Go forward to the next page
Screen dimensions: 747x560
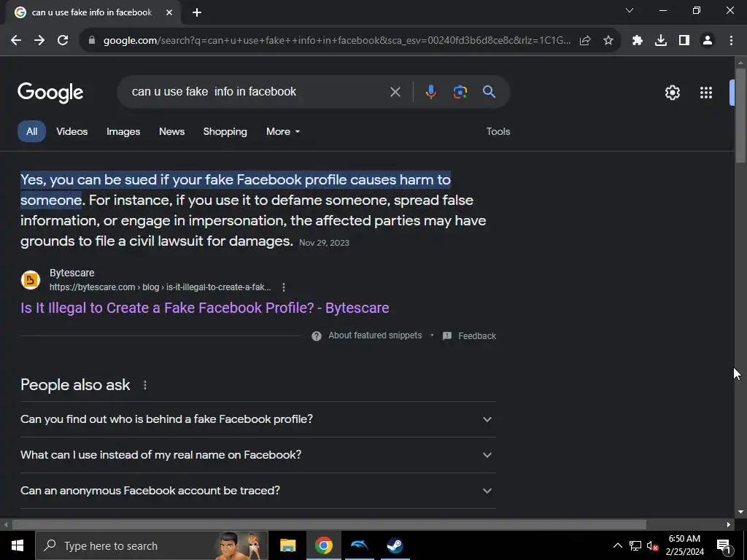(39, 41)
